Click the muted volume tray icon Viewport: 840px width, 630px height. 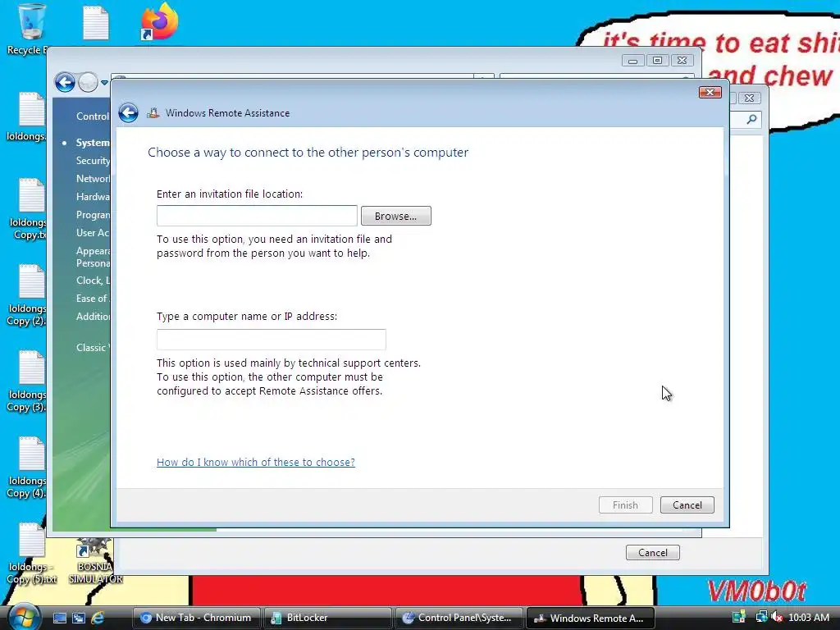pos(776,617)
